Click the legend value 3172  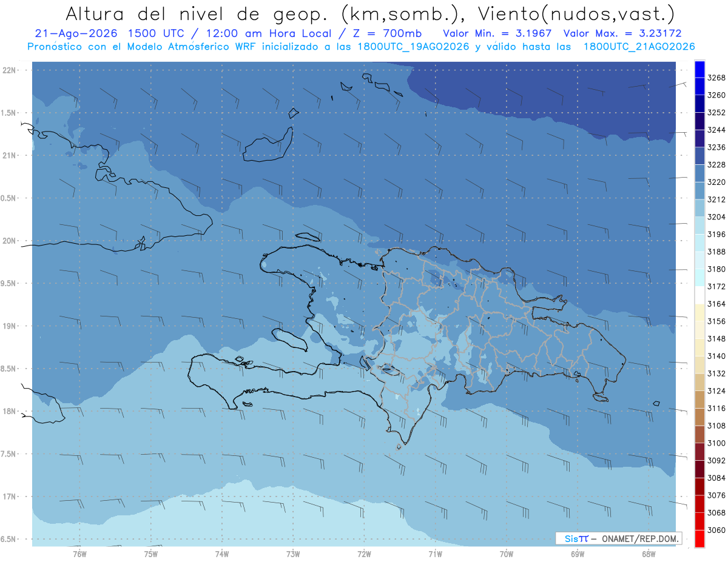pyautogui.click(x=716, y=286)
